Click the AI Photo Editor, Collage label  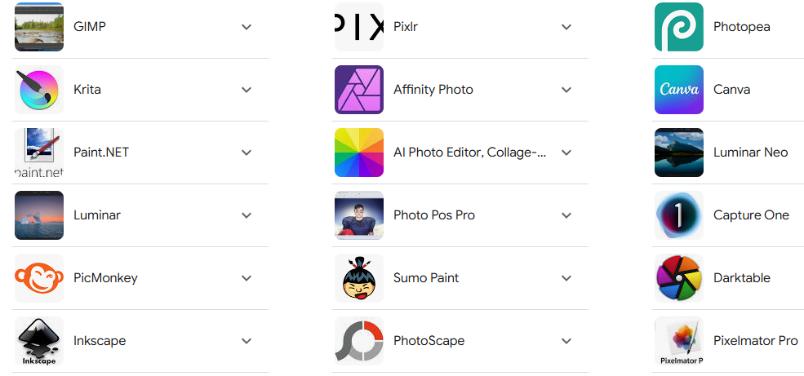470,152
